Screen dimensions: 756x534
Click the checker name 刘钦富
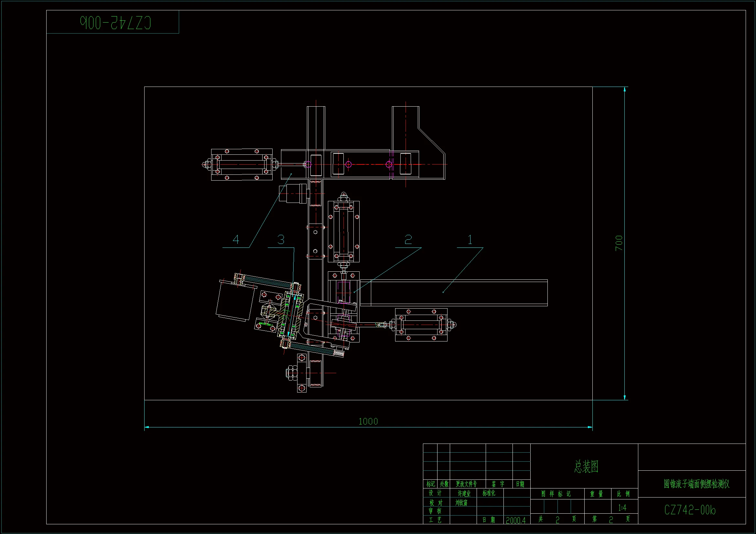pyautogui.click(x=461, y=503)
